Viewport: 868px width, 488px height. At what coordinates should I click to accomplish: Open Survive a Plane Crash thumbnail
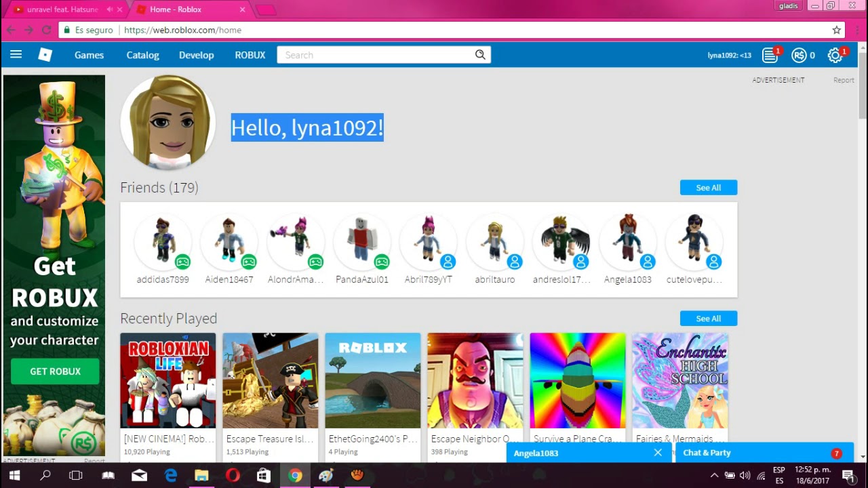(578, 380)
